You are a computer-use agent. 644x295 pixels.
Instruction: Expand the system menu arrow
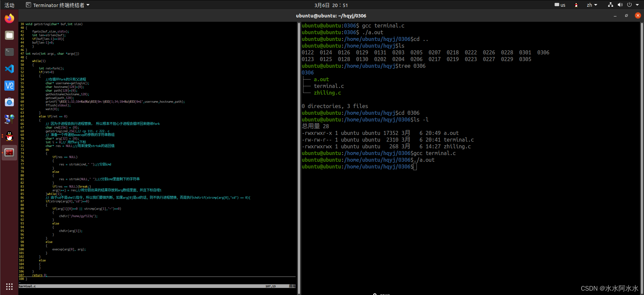pos(637,5)
